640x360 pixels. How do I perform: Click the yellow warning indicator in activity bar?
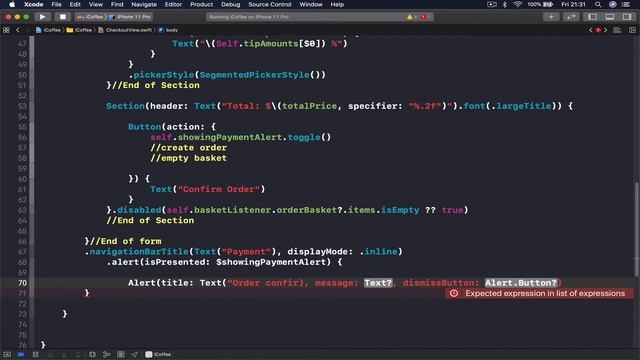[x=410, y=17]
